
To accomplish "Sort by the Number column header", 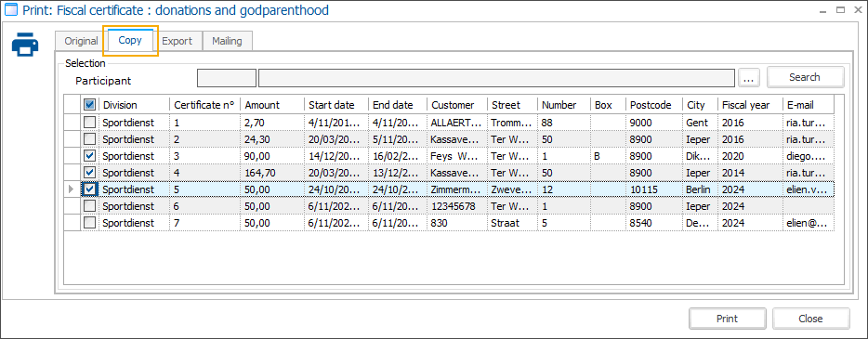I will pos(563,105).
